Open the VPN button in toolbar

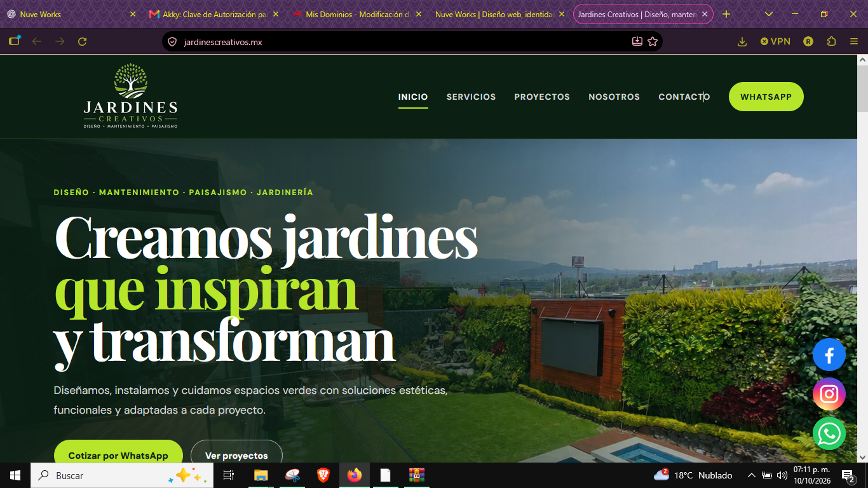pyautogui.click(x=775, y=41)
